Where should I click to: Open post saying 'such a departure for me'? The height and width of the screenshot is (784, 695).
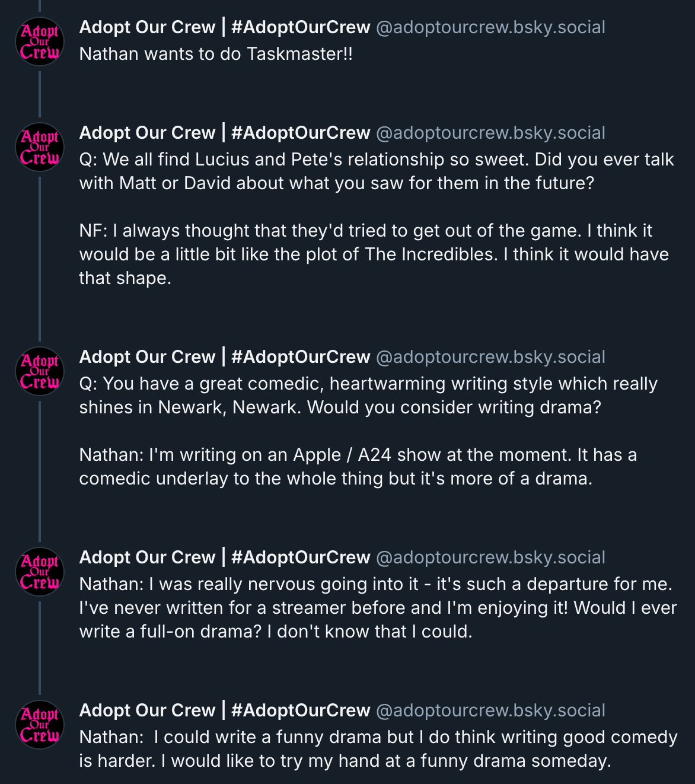pyautogui.click(x=377, y=608)
